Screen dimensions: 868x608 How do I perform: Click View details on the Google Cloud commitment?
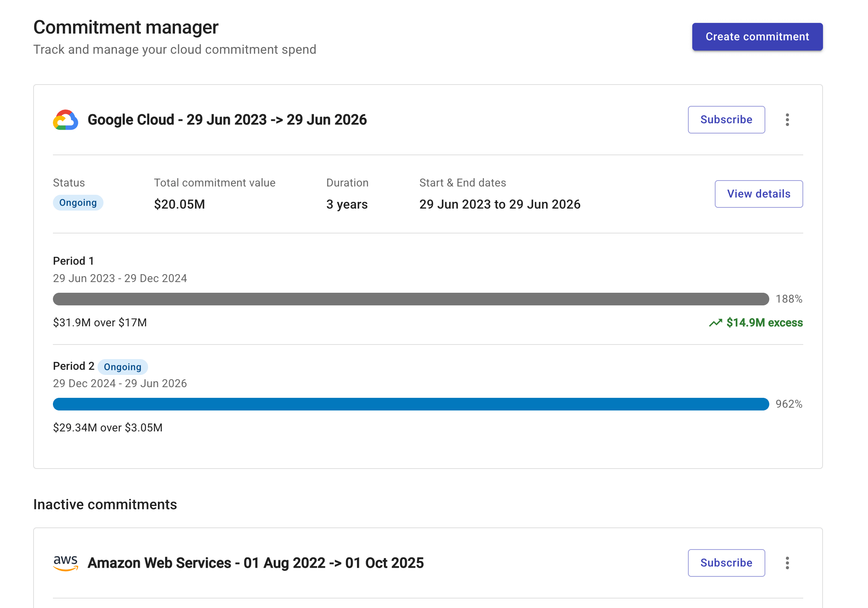(x=759, y=194)
